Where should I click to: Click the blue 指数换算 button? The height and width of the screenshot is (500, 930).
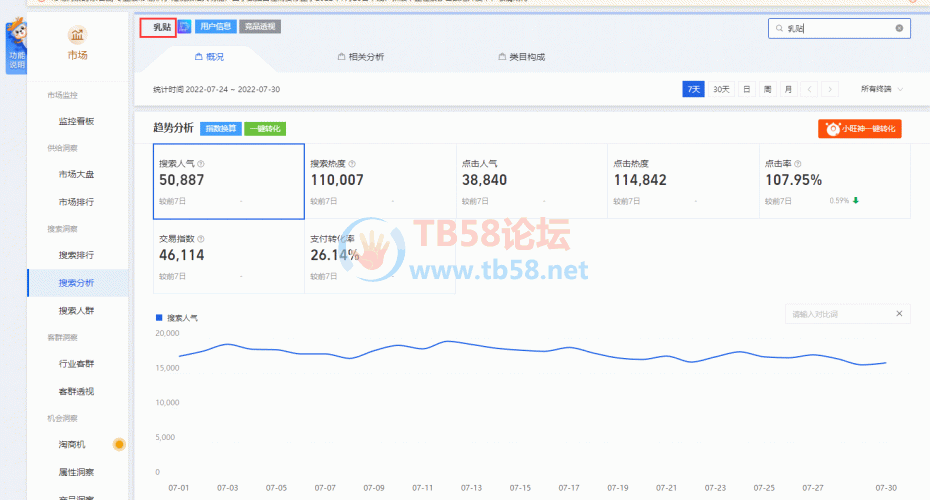click(x=220, y=129)
